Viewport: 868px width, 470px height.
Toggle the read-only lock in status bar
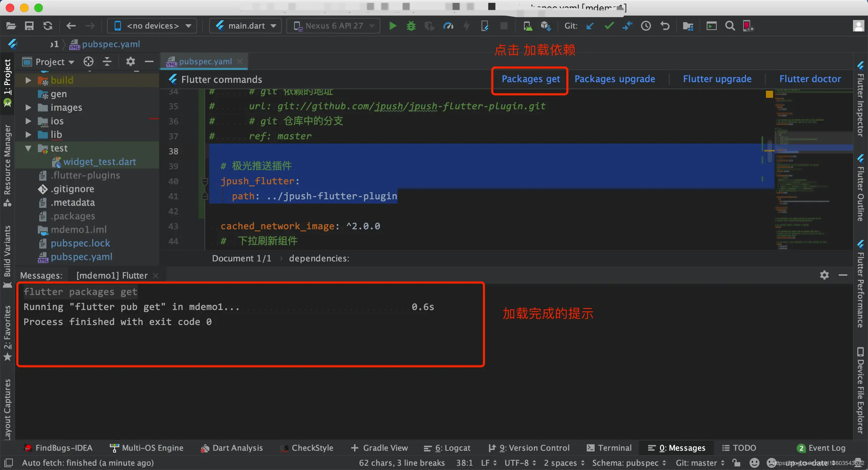click(736, 462)
